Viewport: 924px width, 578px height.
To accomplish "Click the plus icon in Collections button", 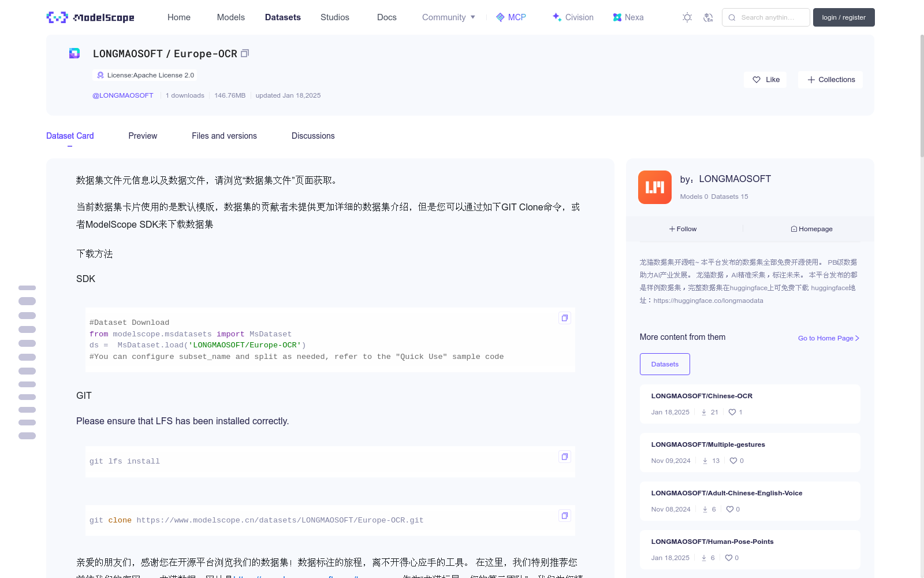I will [x=811, y=80].
